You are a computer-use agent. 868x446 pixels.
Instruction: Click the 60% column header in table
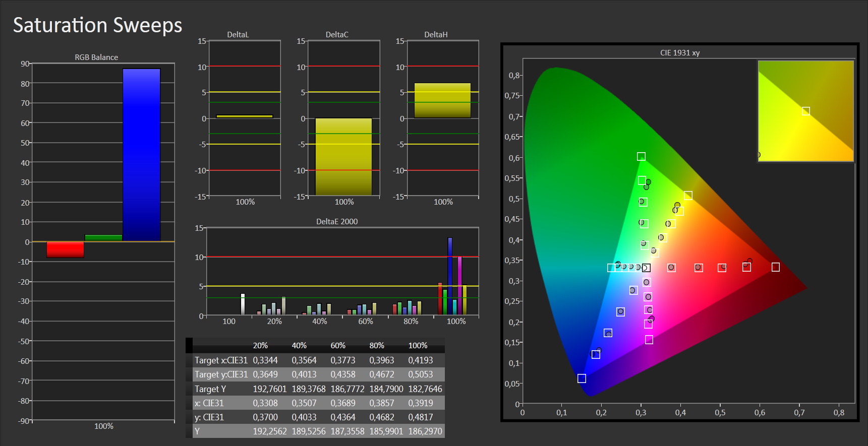click(338, 346)
